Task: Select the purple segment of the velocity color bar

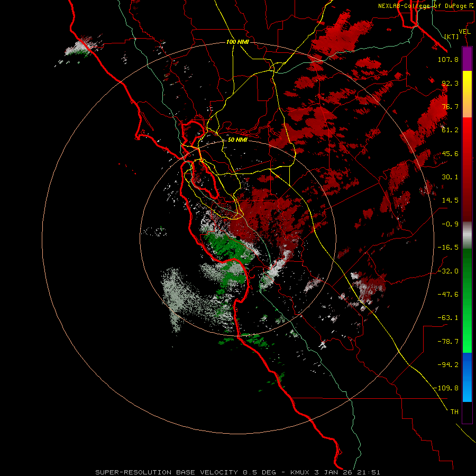Action: pos(467,59)
